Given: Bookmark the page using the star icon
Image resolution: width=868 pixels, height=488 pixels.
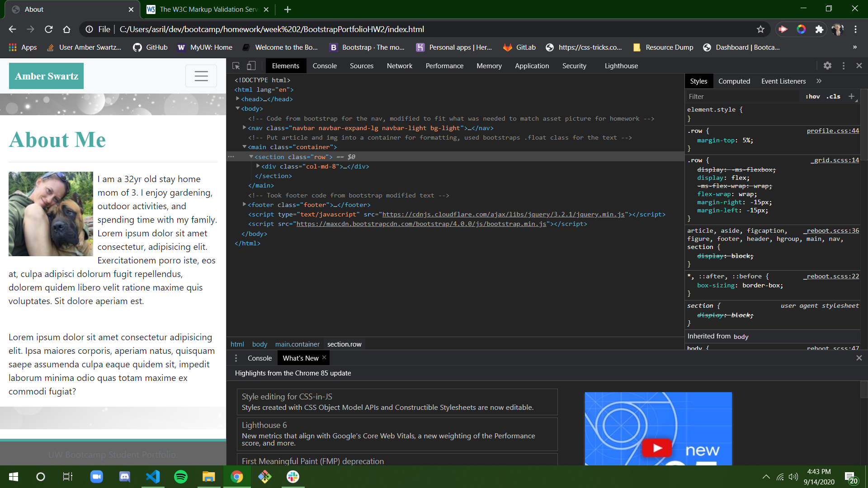Looking at the screenshot, I should (x=761, y=29).
